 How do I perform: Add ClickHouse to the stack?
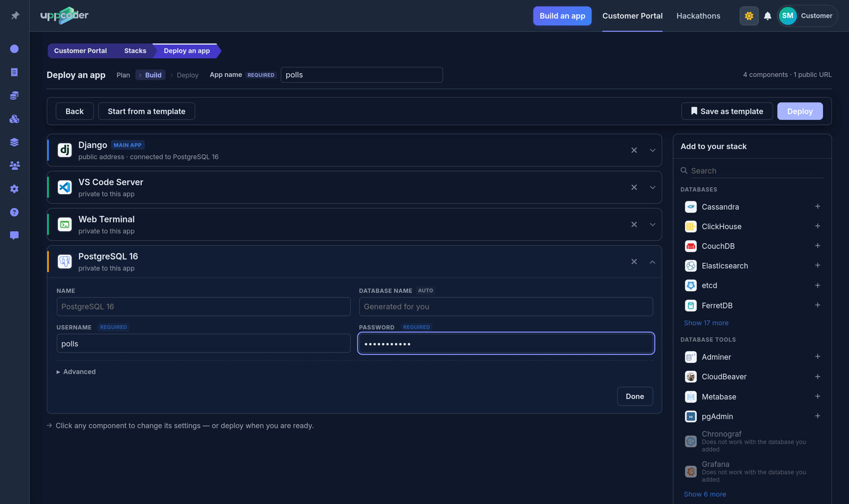click(817, 226)
